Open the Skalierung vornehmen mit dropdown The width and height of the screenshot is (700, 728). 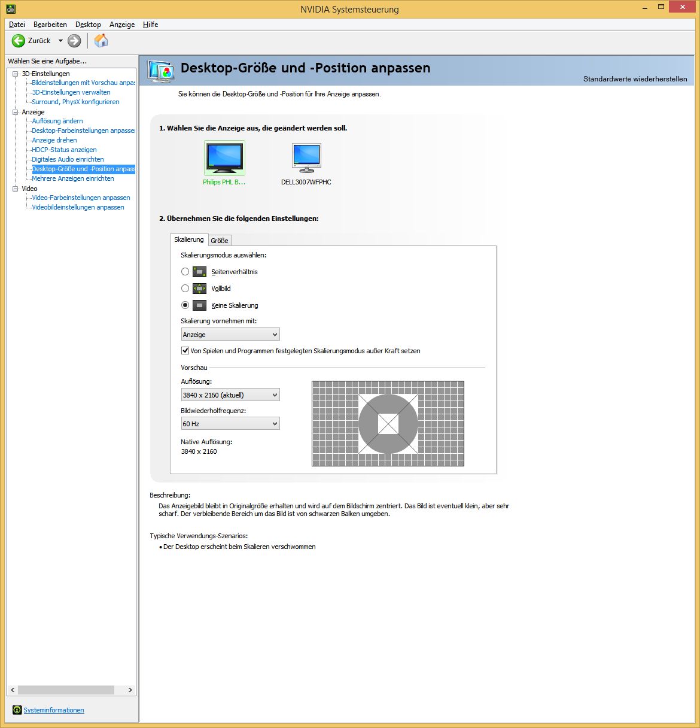pos(230,335)
